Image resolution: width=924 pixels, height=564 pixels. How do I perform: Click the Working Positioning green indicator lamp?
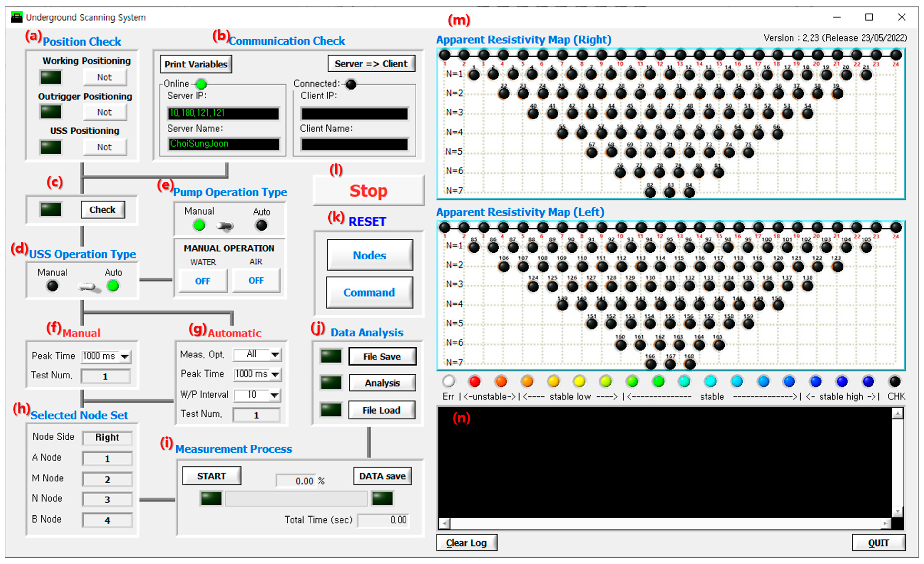pyautogui.click(x=51, y=78)
